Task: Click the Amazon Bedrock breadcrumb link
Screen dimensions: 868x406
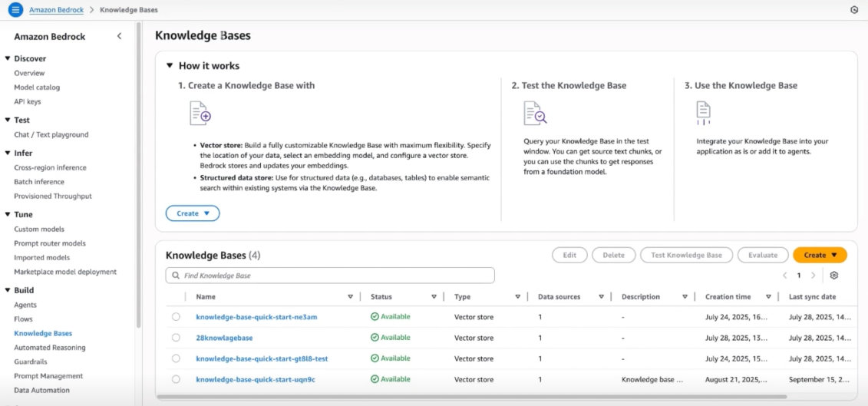Action: (x=56, y=10)
